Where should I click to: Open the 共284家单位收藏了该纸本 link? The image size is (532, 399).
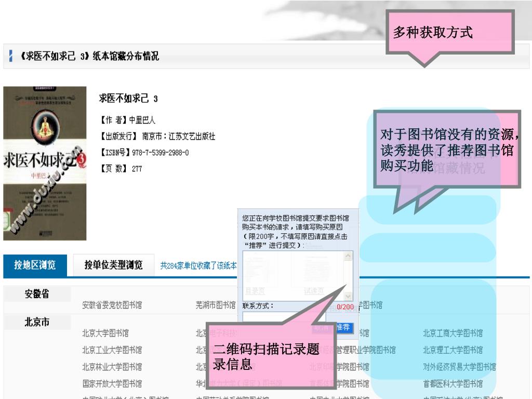tap(198, 265)
